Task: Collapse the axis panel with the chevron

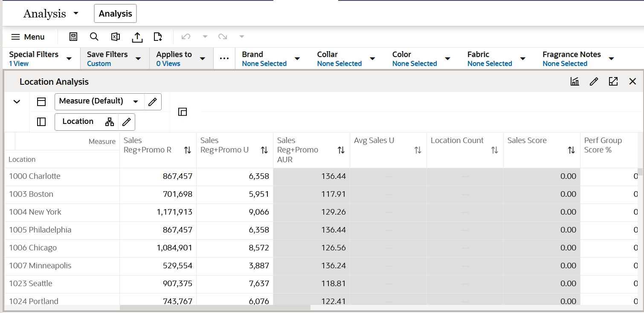Action: click(16, 101)
